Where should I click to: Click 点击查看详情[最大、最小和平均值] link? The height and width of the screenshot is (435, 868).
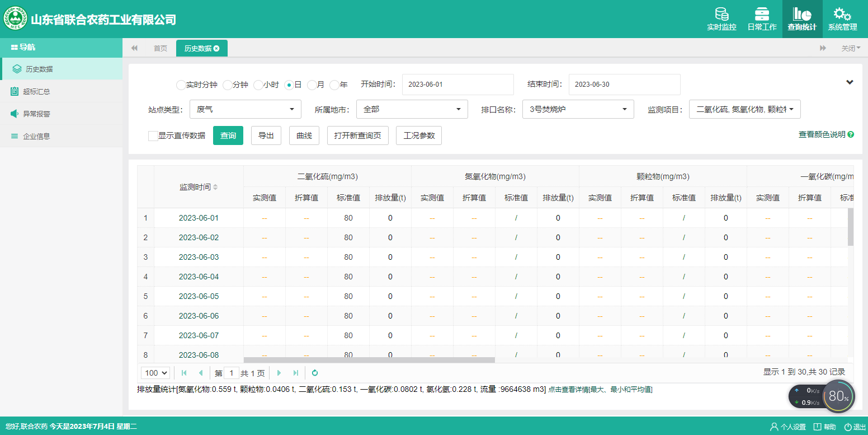[600, 390]
